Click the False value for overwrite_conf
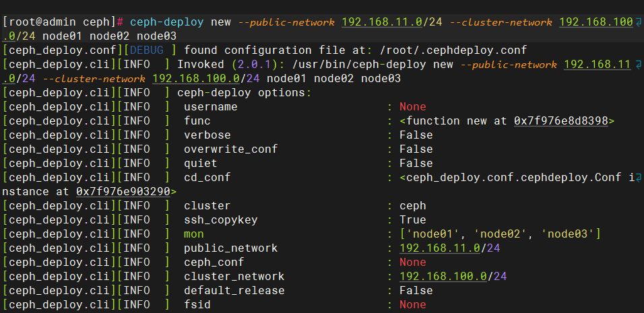 (416, 149)
